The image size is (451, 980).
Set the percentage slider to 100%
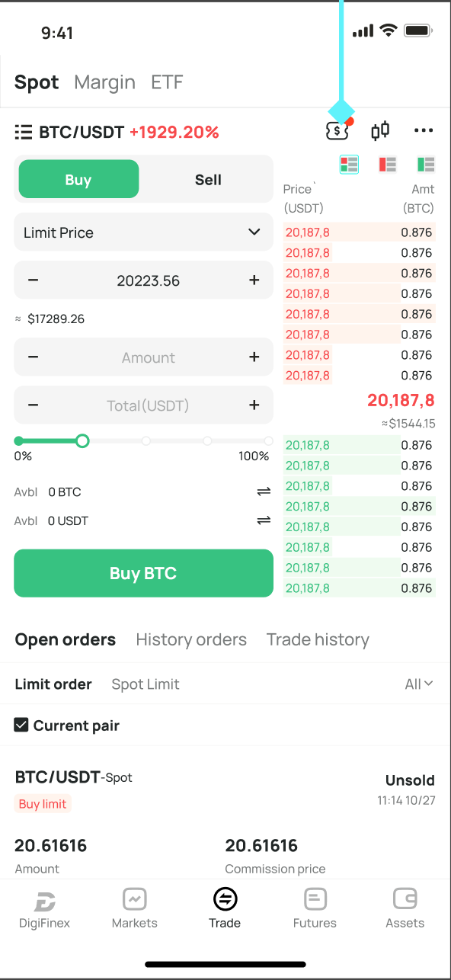(268, 441)
